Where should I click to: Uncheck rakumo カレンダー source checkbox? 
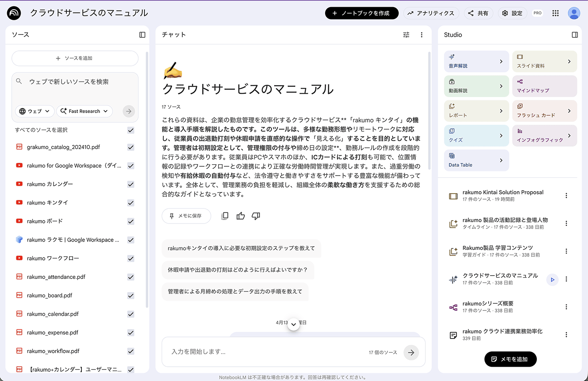tap(131, 184)
